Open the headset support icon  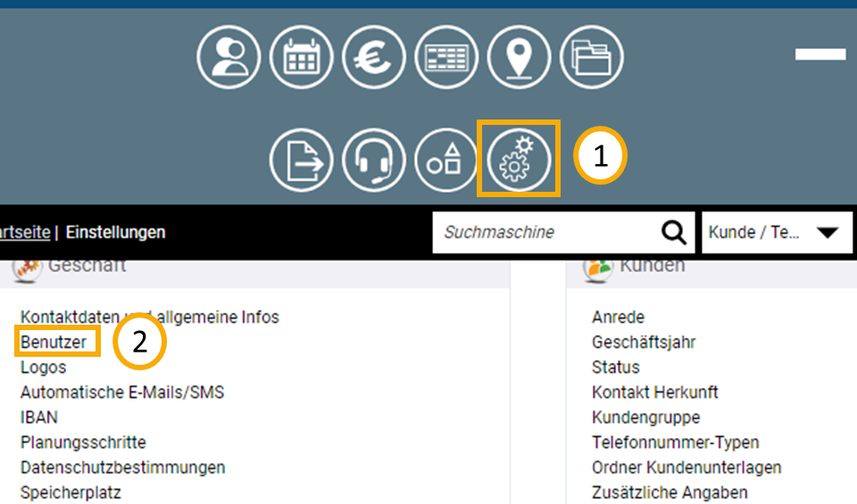[374, 161]
